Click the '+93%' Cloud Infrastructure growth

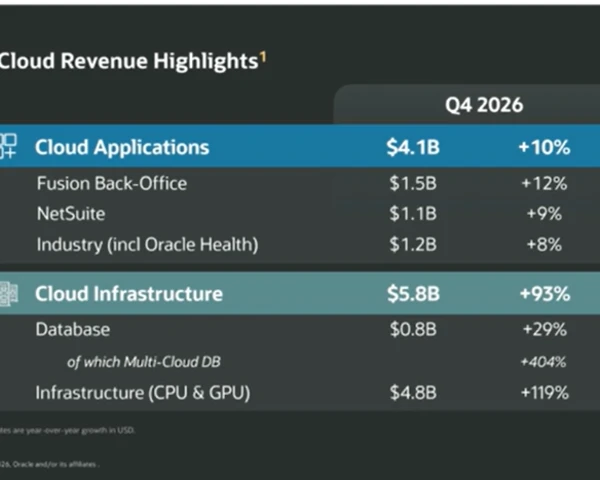[x=545, y=294]
